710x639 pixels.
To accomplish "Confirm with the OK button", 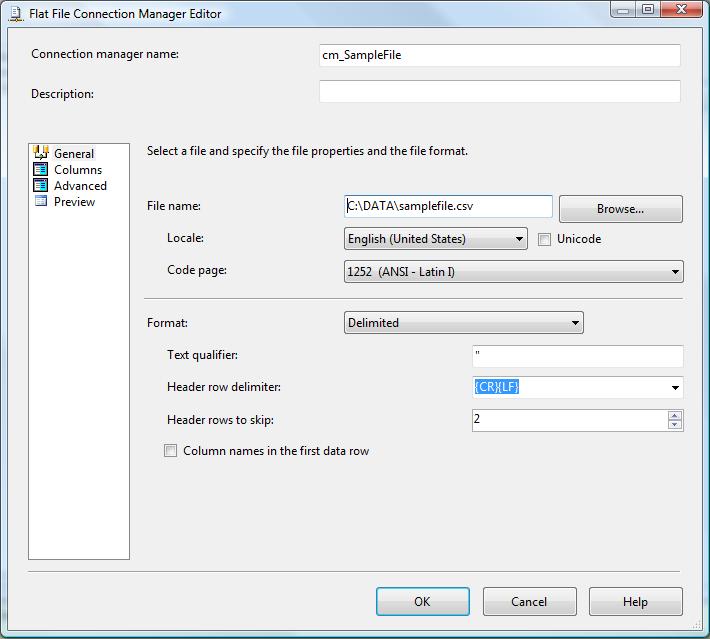I will (422, 601).
